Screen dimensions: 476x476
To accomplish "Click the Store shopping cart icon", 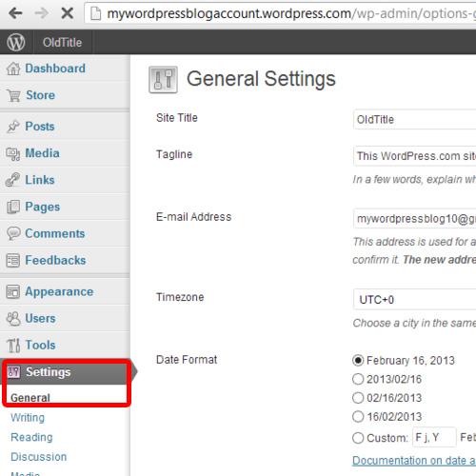I will tap(14, 95).
